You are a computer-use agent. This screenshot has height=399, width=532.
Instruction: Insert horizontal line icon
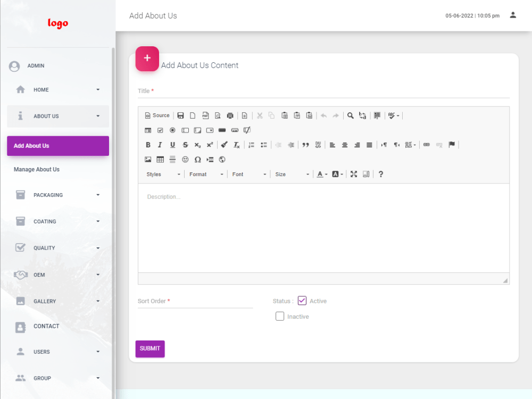click(173, 160)
